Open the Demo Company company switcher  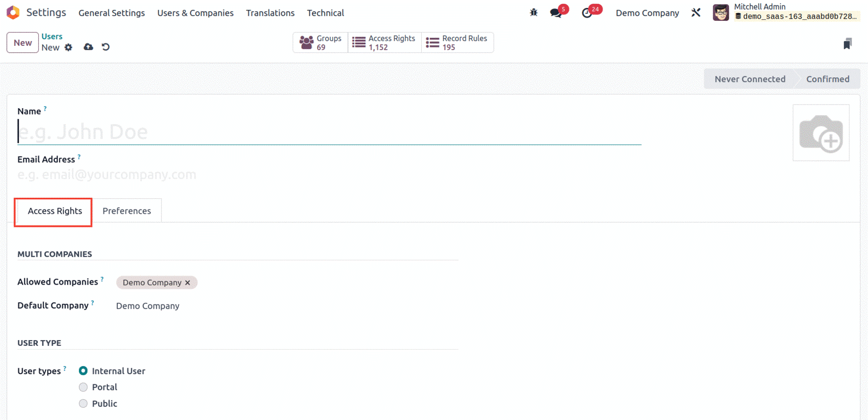point(647,13)
